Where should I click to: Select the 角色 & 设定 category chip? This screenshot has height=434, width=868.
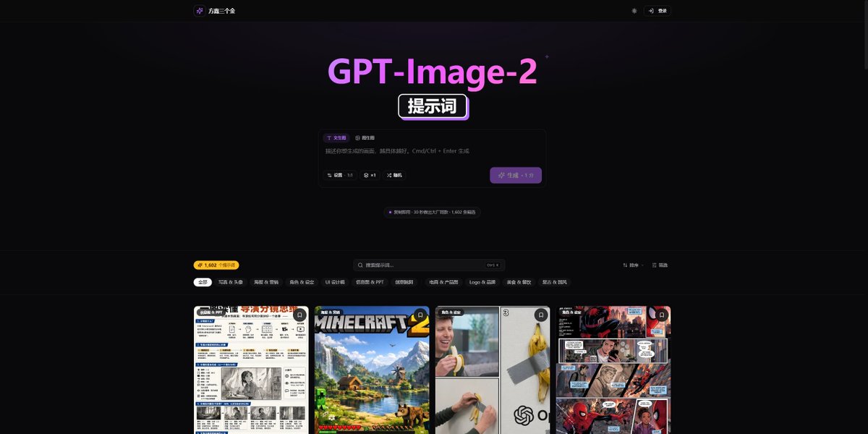[302, 282]
